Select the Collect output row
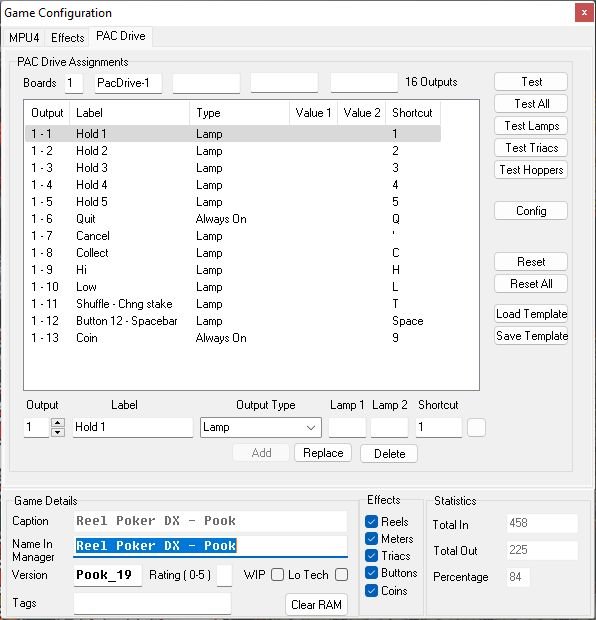Screen dimensions: 596x620 tap(233, 253)
